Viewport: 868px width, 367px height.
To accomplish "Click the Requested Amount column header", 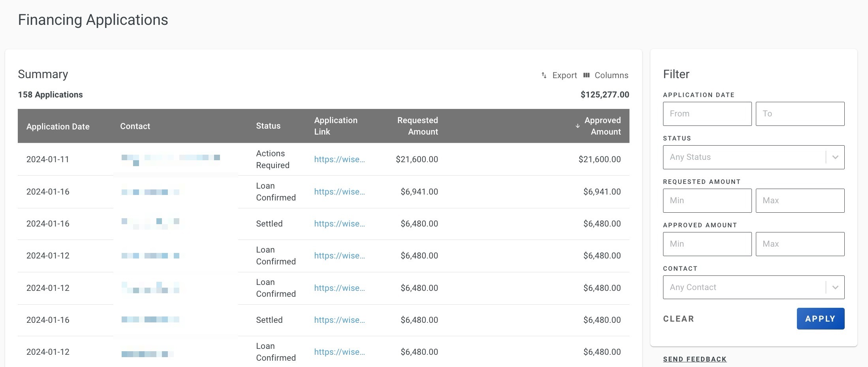I will [417, 126].
